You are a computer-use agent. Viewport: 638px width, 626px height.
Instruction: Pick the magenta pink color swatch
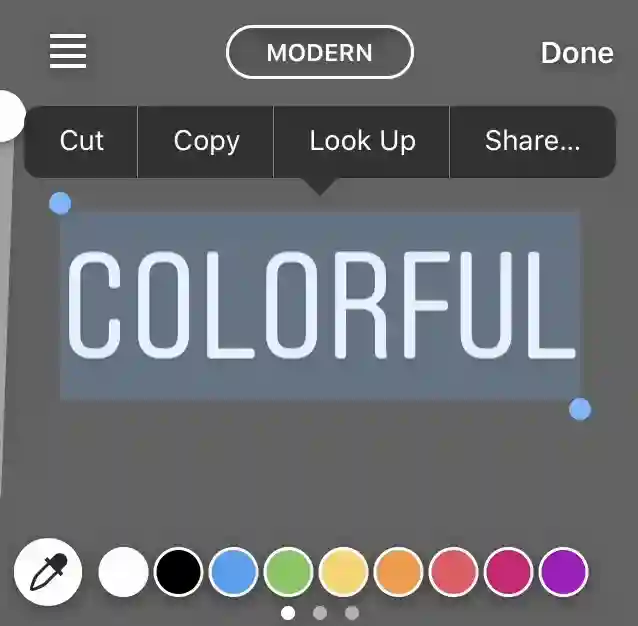point(509,572)
